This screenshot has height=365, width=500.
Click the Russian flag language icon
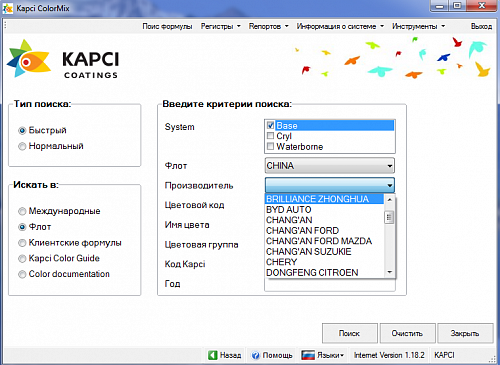[x=308, y=355]
